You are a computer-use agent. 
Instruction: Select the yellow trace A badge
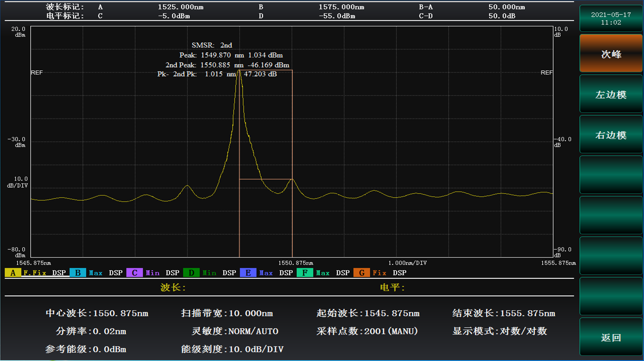[13, 273]
